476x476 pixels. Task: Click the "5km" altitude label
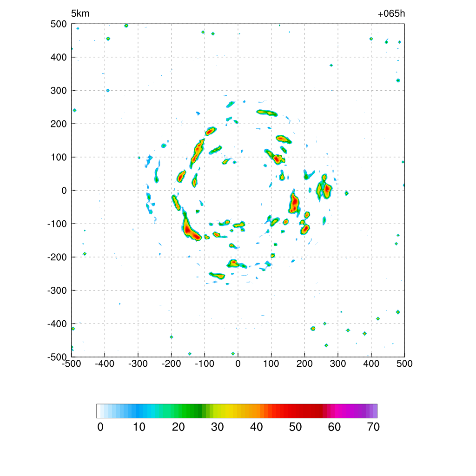80,13
